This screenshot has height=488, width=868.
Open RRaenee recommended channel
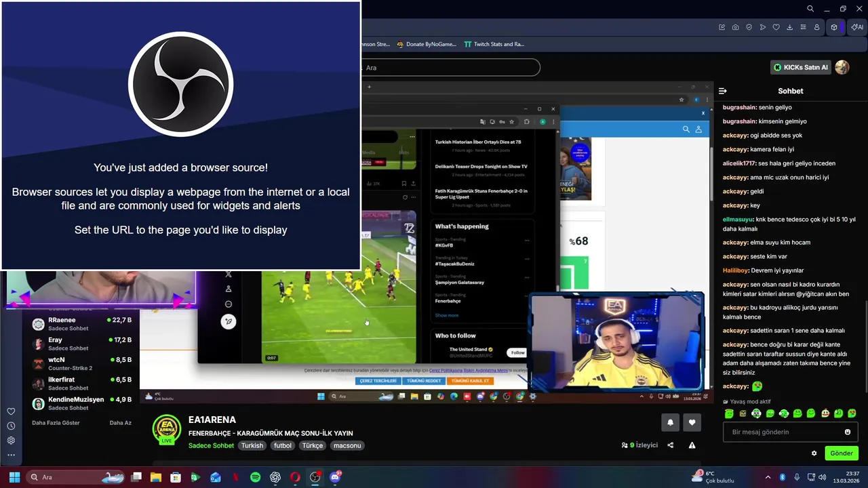[81, 324]
